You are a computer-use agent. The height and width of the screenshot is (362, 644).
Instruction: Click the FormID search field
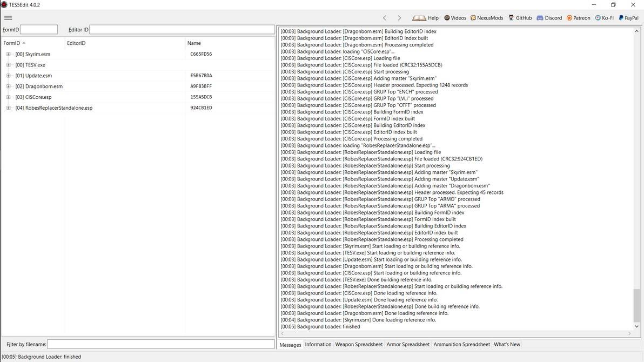point(38,29)
